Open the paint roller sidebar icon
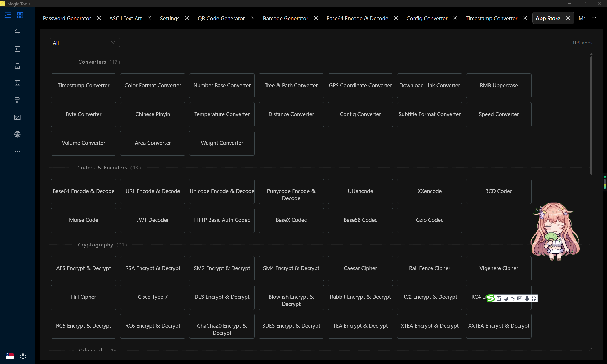 click(17, 100)
